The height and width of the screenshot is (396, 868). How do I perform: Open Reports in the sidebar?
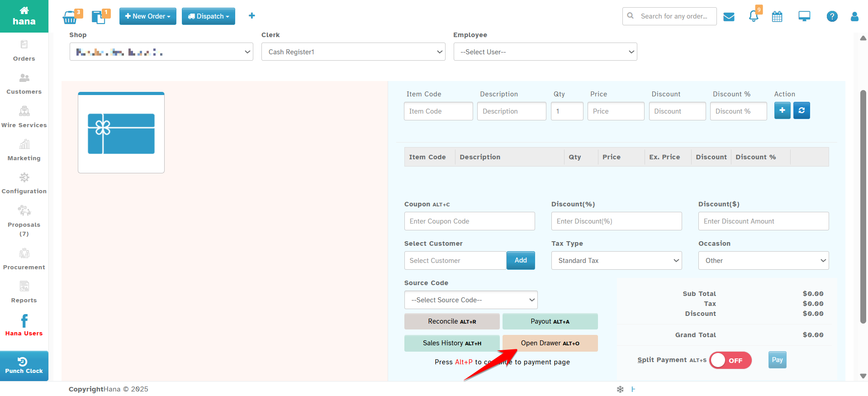pos(24,292)
